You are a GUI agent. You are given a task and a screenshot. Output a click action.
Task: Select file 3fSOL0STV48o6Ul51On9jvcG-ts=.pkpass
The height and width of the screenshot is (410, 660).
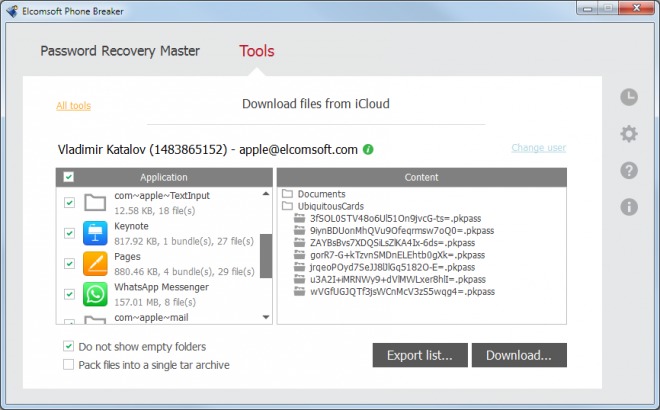click(x=396, y=218)
